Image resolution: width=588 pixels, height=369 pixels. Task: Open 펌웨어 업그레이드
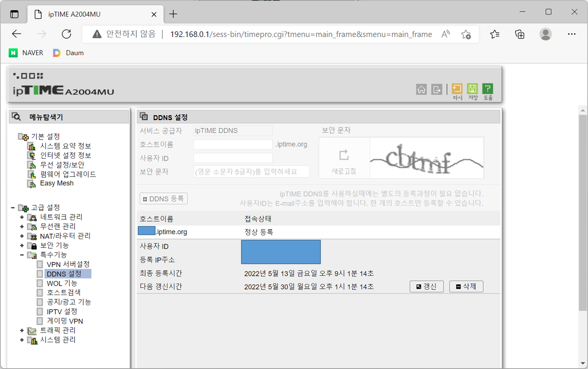(68, 174)
